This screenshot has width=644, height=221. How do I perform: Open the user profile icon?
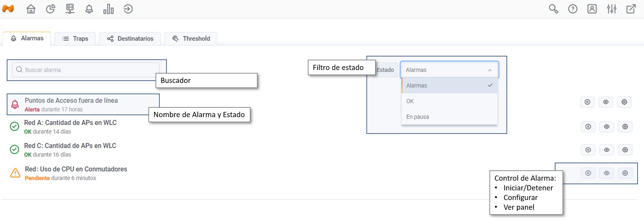click(592, 9)
